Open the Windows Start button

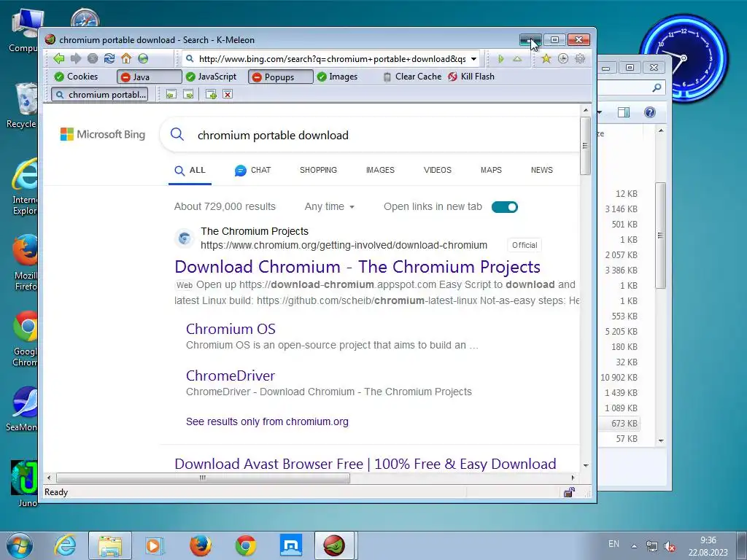point(19,545)
